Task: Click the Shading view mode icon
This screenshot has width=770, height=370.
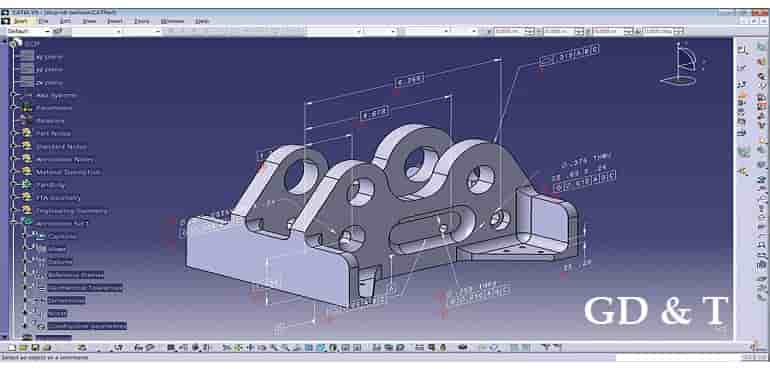Action: click(x=333, y=348)
